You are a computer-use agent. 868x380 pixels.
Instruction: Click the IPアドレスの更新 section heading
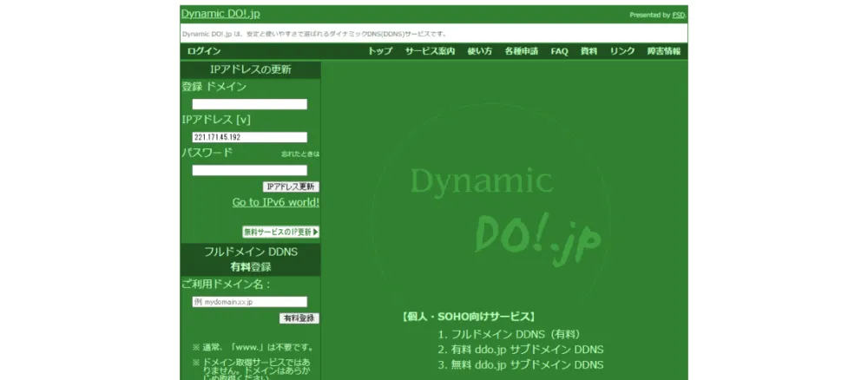click(251, 69)
